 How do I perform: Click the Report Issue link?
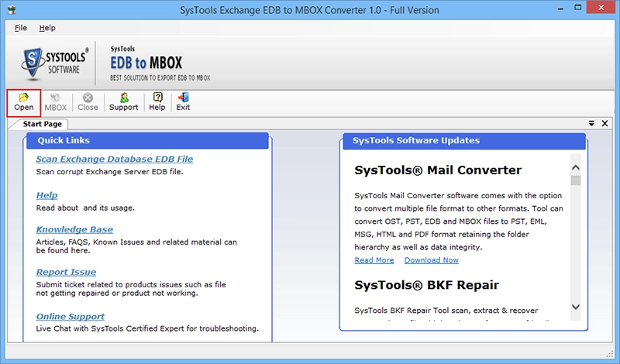pyautogui.click(x=66, y=272)
